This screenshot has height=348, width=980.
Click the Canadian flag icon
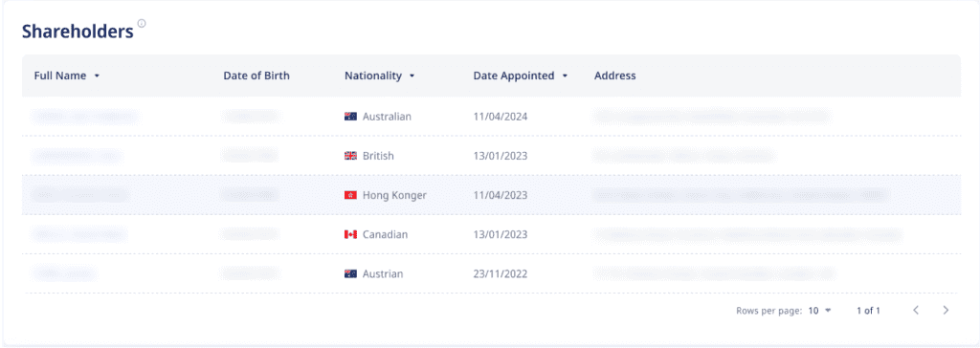click(x=350, y=234)
